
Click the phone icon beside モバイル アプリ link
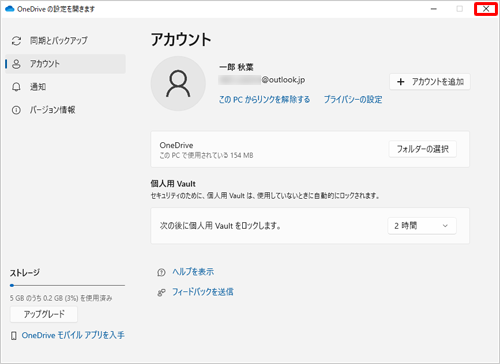click(14, 336)
